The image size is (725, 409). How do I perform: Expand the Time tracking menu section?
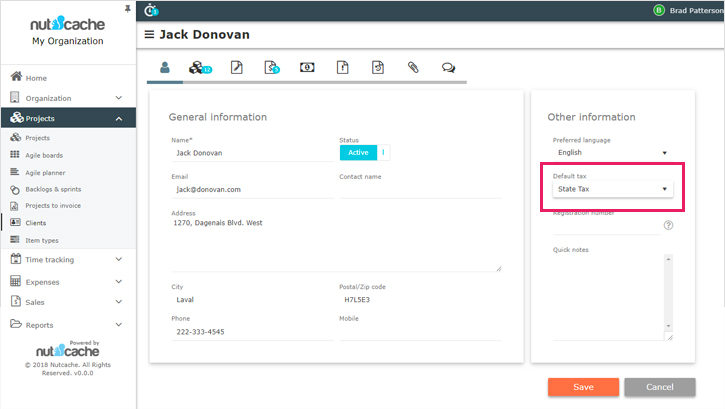pos(68,259)
